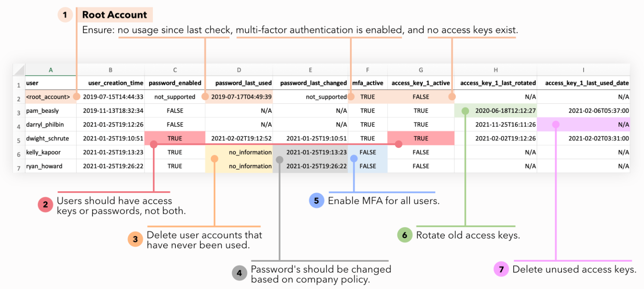Click rotated date '2021-02-02T19:12:26' cell

pyautogui.click(x=495, y=138)
